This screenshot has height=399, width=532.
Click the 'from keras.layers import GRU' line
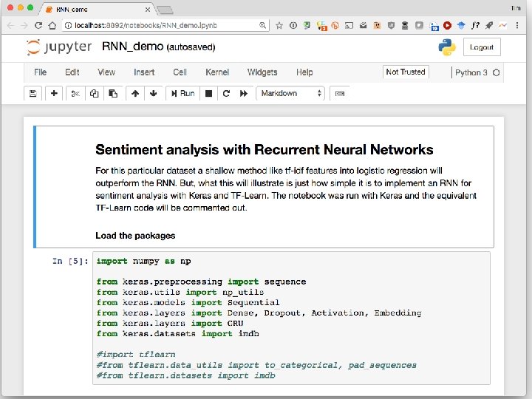pos(170,324)
